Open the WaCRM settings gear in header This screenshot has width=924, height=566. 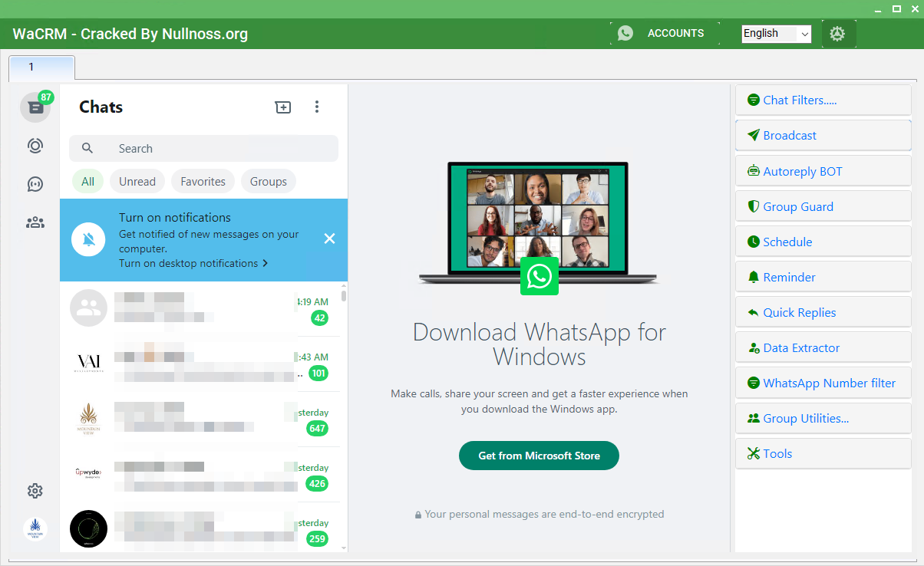[x=838, y=34]
